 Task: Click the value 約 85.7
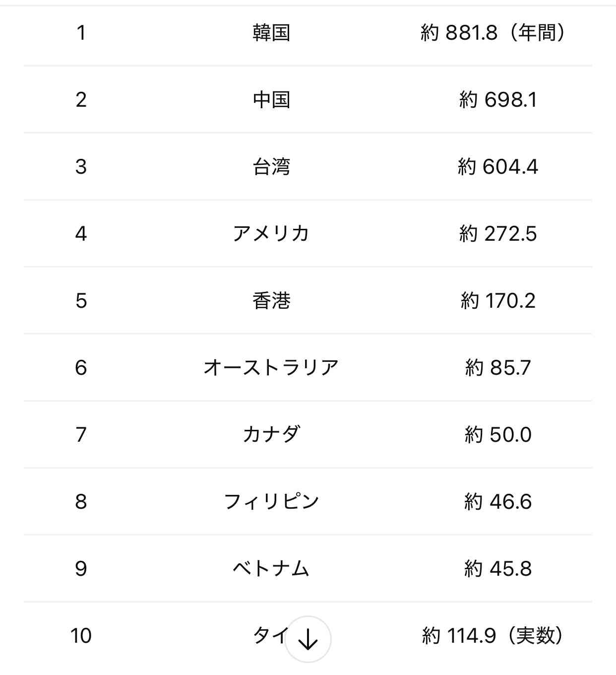tap(497, 368)
